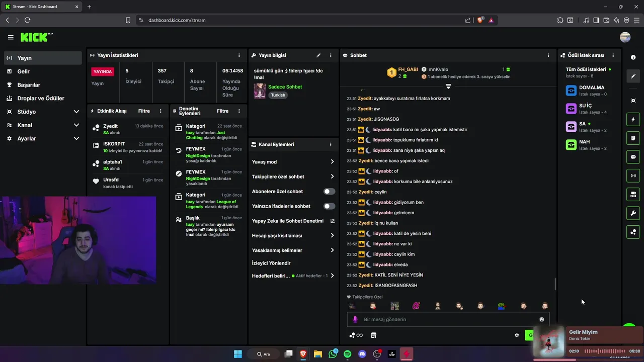The image size is (644, 362).
Task: Click the message input field
Action: pyautogui.click(x=448, y=319)
